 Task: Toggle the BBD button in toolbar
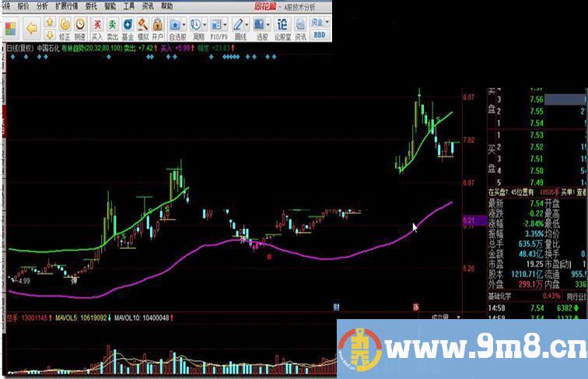point(319,34)
